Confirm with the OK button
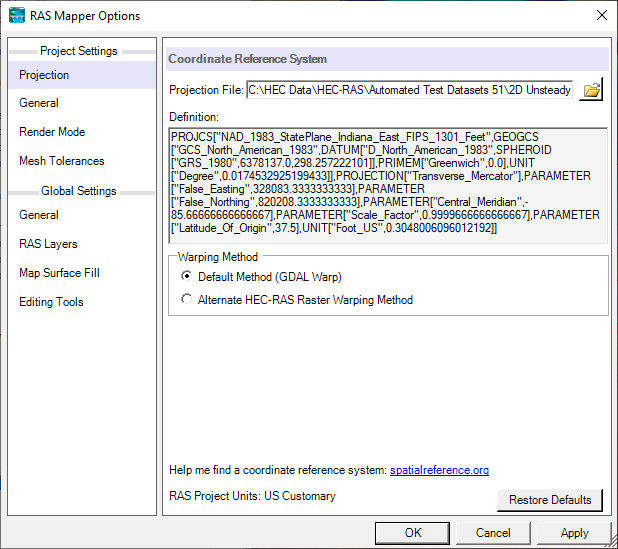The width and height of the screenshot is (618, 549). [x=412, y=533]
